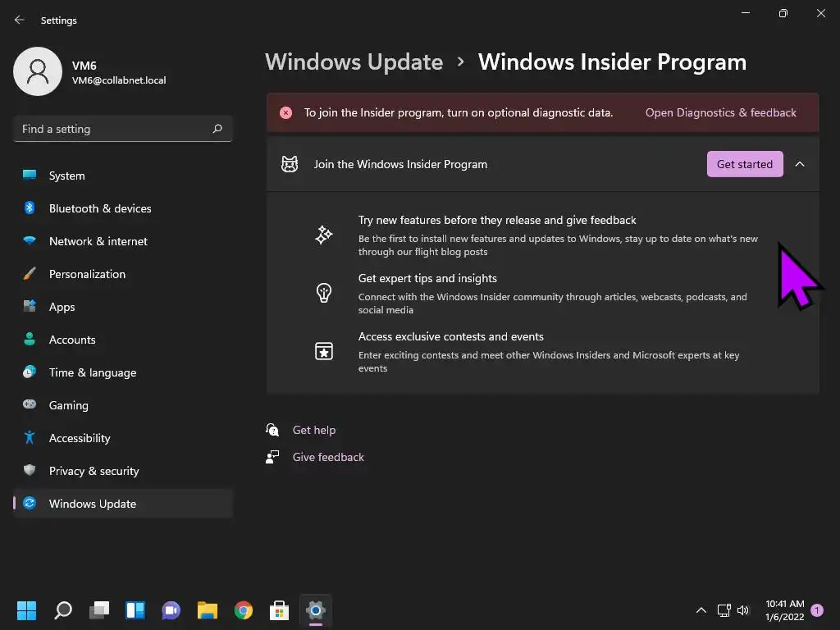Click the Get help link

click(314, 430)
